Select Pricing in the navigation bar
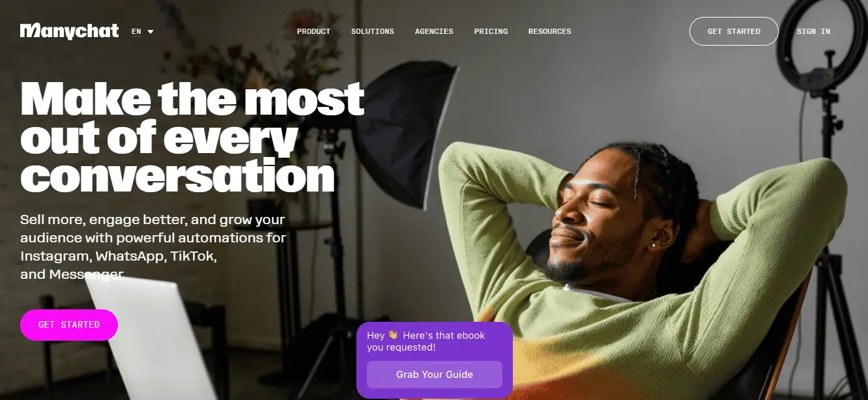The width and height of the screenshot is (868, 400). tap(491, 31)
